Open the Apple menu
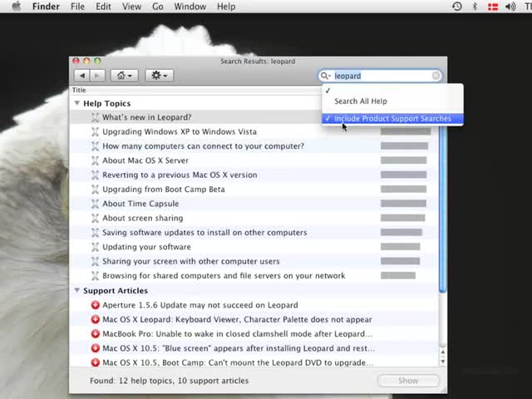532x399 pixels. click(16, 7)
